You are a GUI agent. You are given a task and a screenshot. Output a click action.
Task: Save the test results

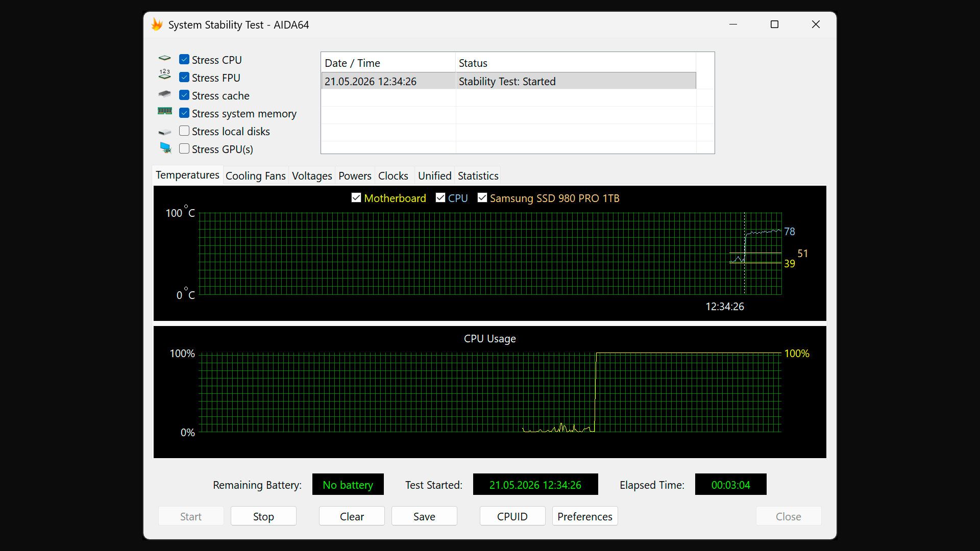click(424, 516)
